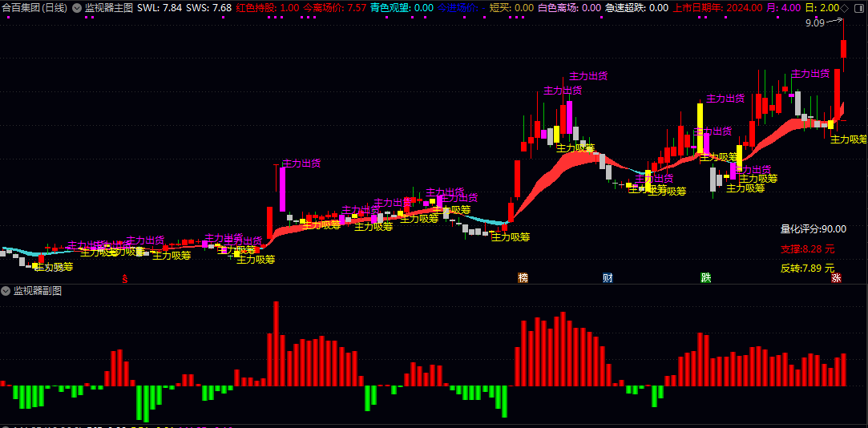Click the red S marker below chart
The image size is (868, 428).
(124, 278)
